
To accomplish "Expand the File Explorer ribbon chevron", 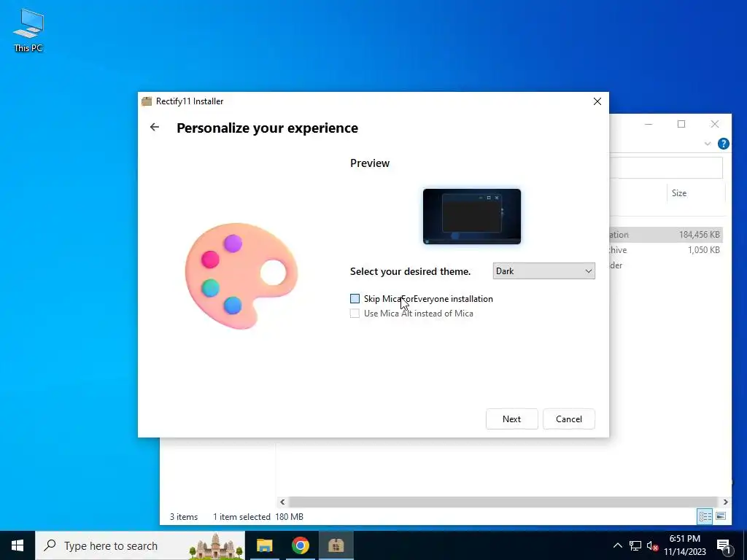I will 708,144.
